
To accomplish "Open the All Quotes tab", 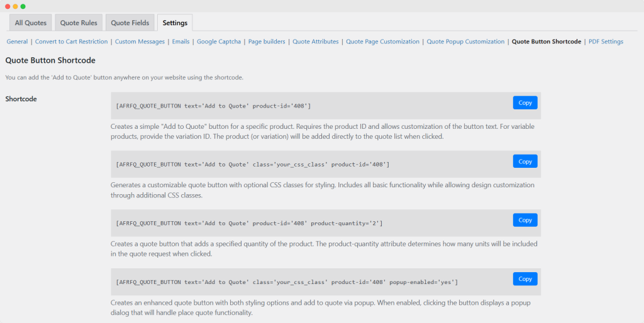I will pos(31,23).
